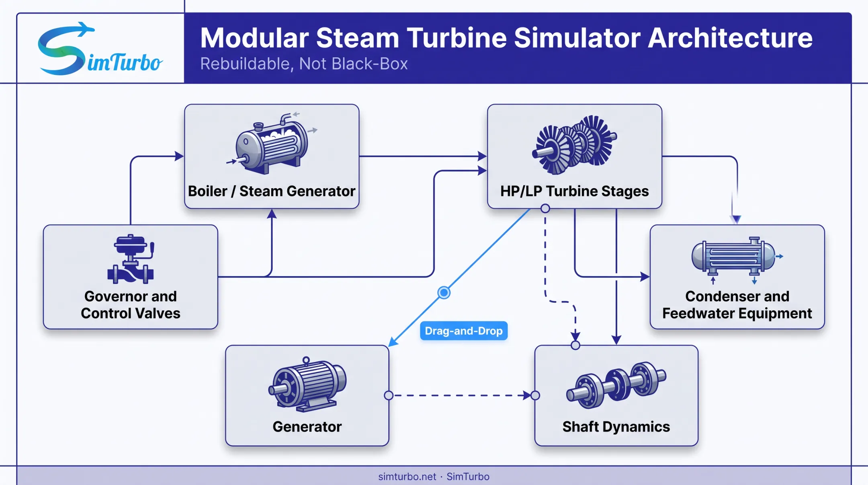Select the generator motor icon

[x=307, y=384]
